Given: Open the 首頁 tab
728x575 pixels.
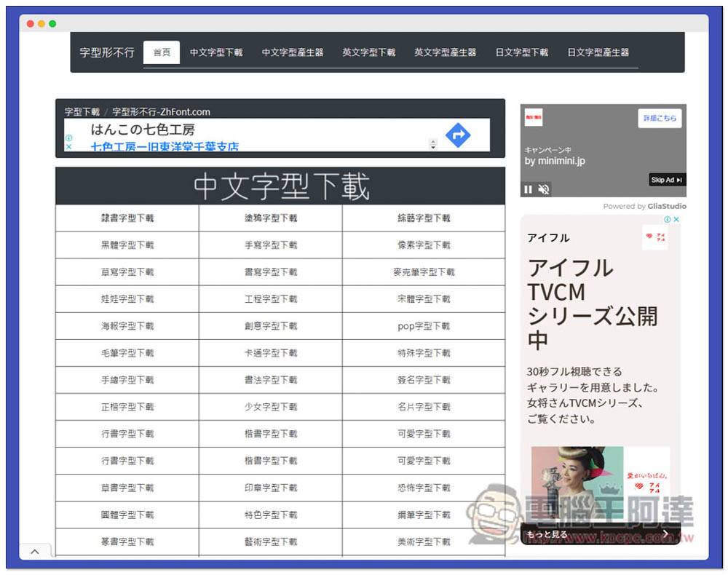Looking at the screenshot, I should (162, 52).
